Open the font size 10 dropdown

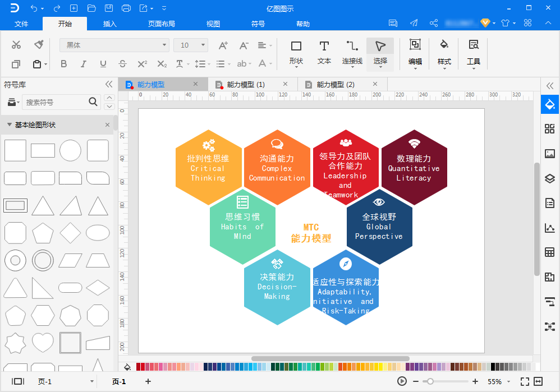coord(203,45)
